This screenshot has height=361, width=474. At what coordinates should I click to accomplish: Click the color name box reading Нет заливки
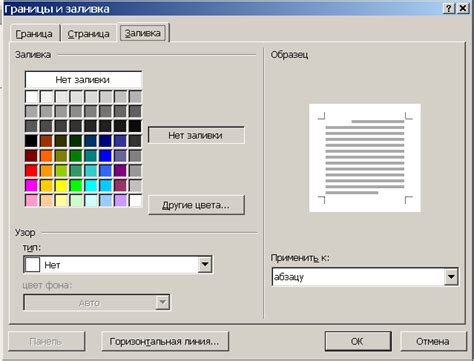pyautogui.click(x=196, y=135)
